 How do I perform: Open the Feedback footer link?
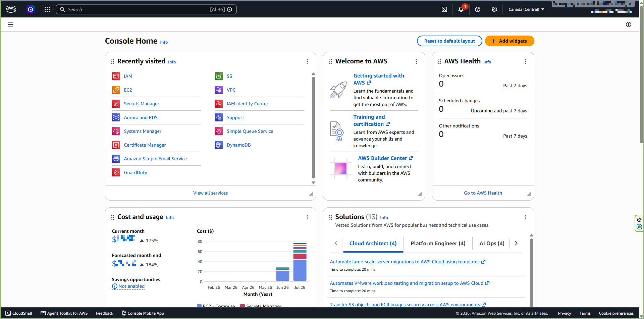point(105,313)
